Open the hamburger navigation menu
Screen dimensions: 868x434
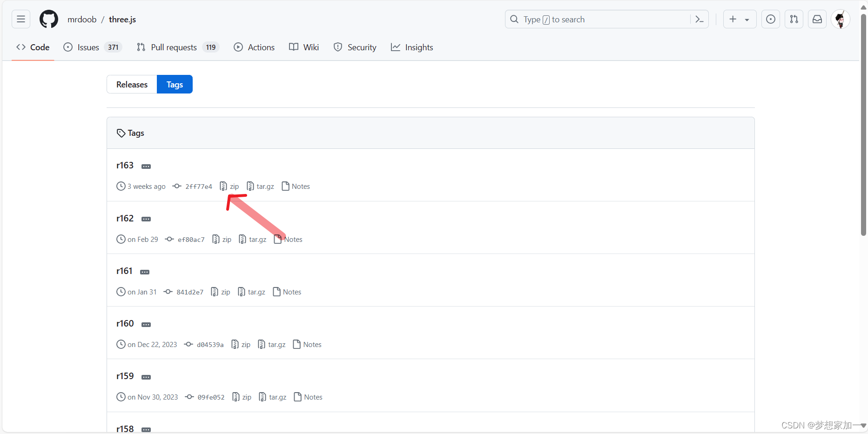click(x=21, y=19)
